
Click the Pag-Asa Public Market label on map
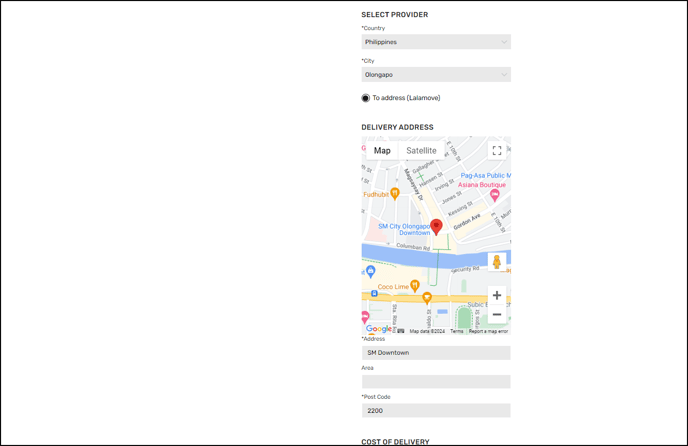click(x=485, y=175)
